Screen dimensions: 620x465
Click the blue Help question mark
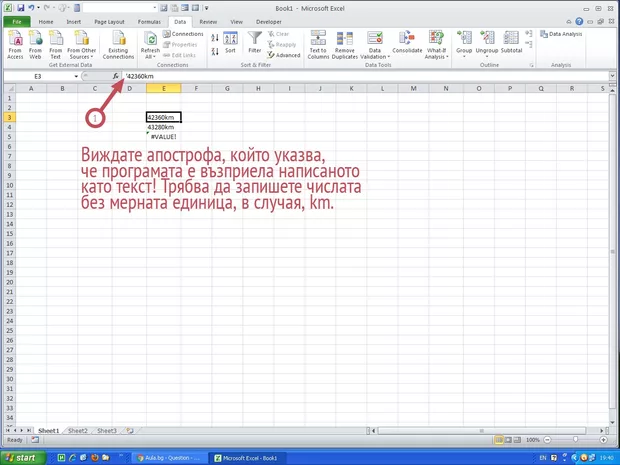point(579,22)
